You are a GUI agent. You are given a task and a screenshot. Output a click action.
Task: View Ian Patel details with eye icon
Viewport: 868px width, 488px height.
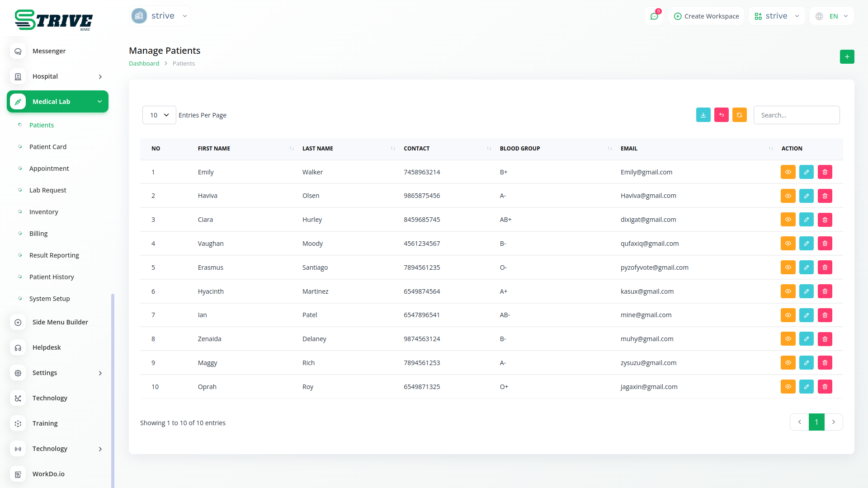pyautogui.click(x=788, y=315)
